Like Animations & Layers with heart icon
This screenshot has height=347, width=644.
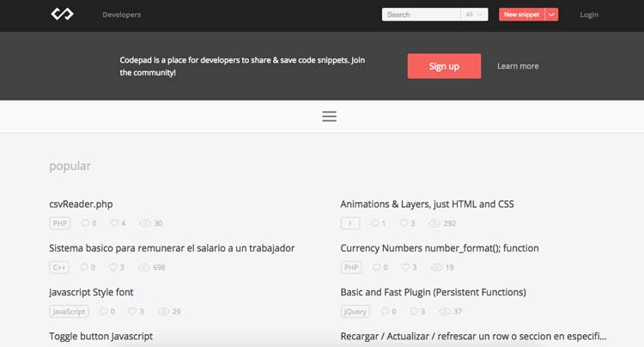(404, 223)
